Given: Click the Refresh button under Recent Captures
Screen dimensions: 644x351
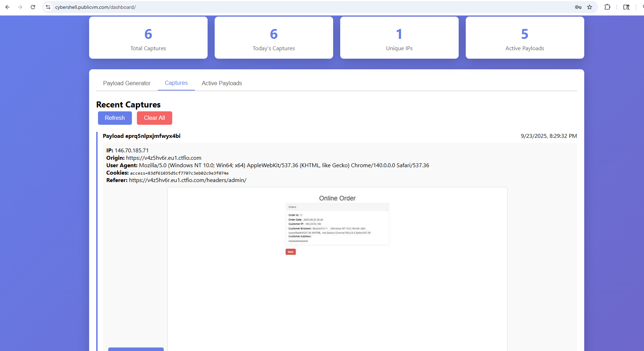Looking at the screenshot, I should [x=115, y=118].
